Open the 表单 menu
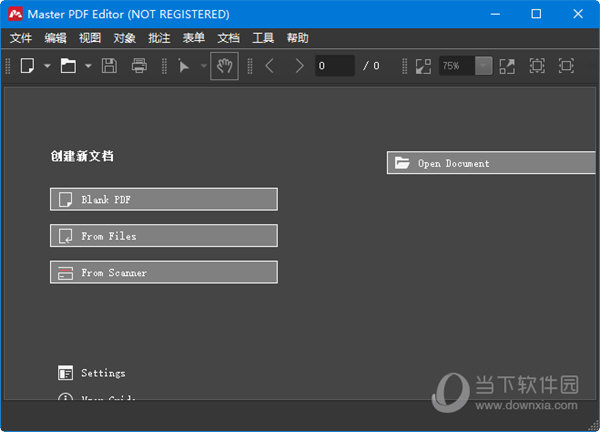 (194, 38)
